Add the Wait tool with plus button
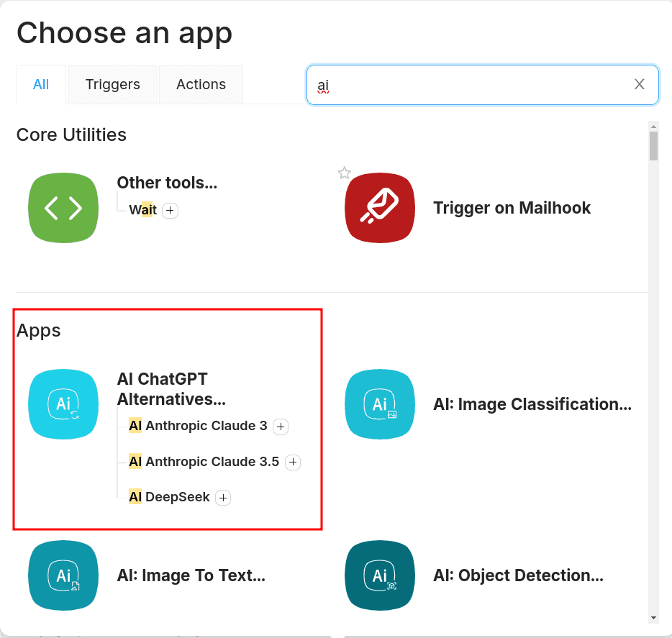The width and height of the screenshot is (672, 638). pyautogui.click(x=170, y=210)
